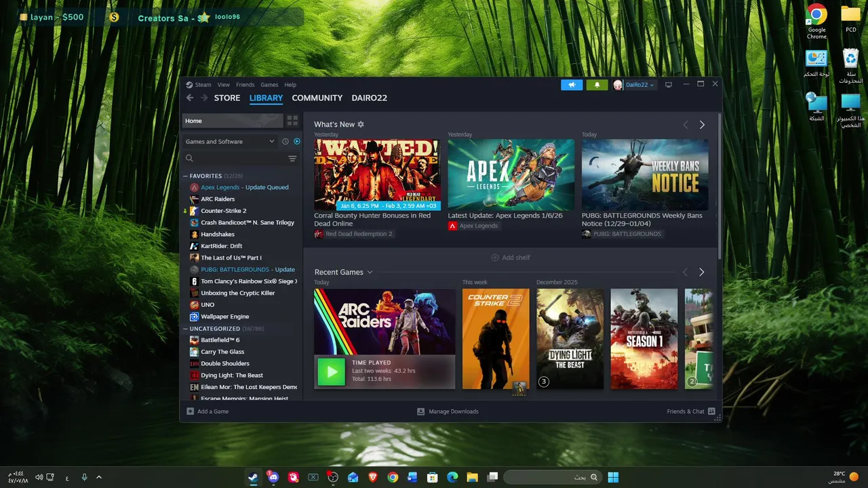The image size is (868, 488).
Task: Go back with the Steam left arrow
Action: point(189,98)
